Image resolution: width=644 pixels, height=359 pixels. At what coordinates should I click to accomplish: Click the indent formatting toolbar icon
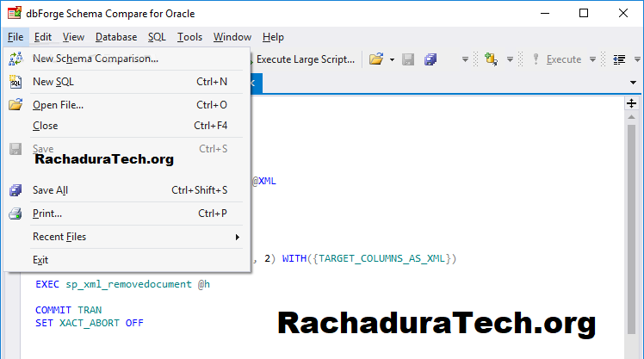619,59
